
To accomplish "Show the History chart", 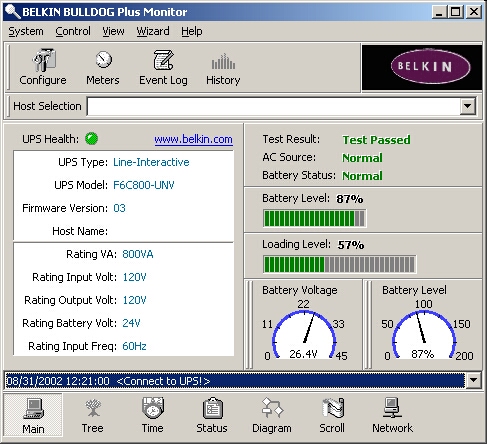I will pos(223,67).
